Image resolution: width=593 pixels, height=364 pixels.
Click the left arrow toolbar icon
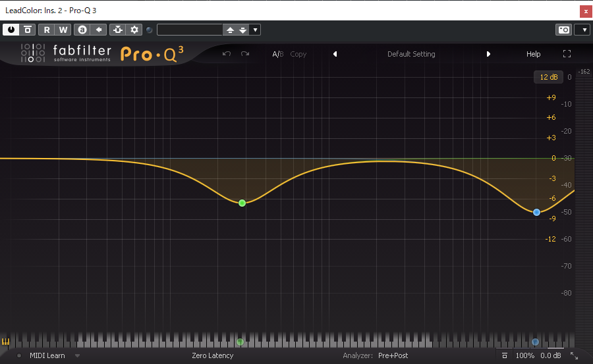[99, 30]
